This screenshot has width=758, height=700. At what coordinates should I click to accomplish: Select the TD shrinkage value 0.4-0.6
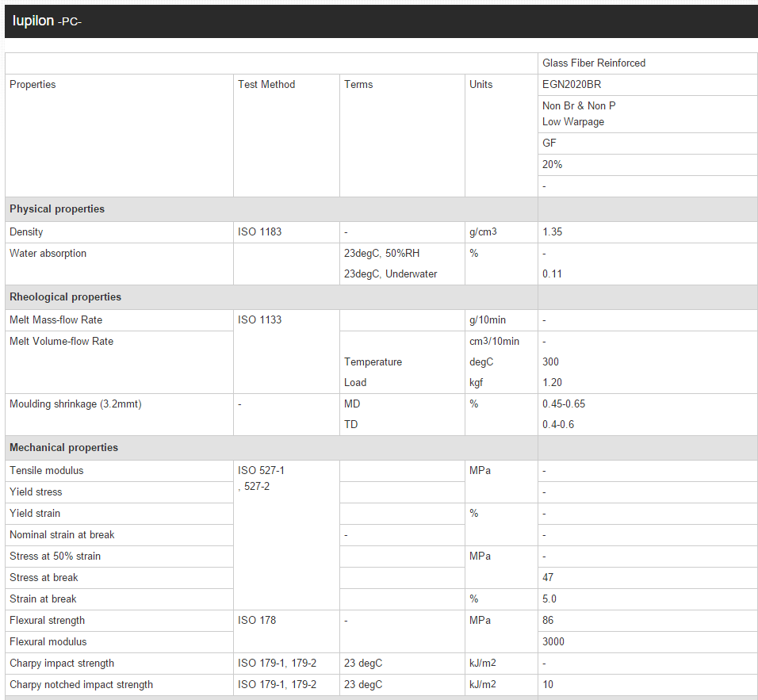coord(558,424)
